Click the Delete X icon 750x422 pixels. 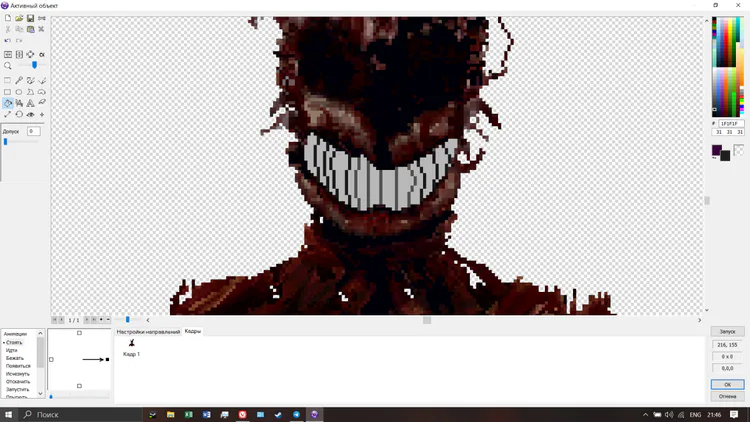[42, 29]
